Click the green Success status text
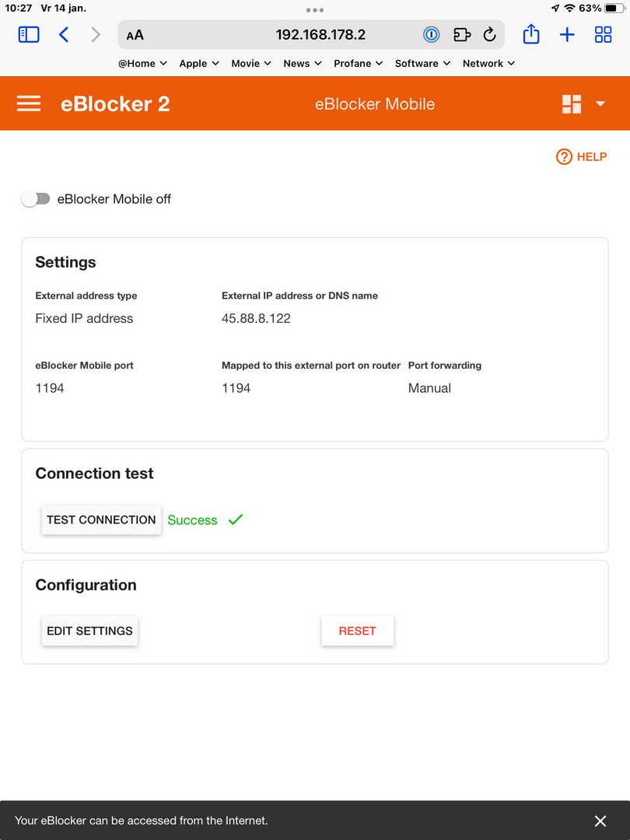Screen dimensions: 630x840 click(192, 520)
